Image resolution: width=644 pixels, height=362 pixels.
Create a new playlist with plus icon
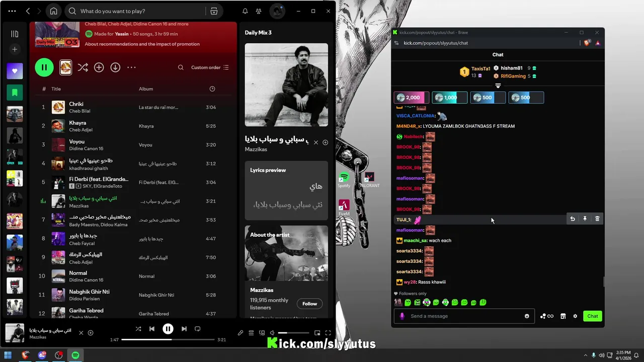pyautogui.click(x=15, y=49)
